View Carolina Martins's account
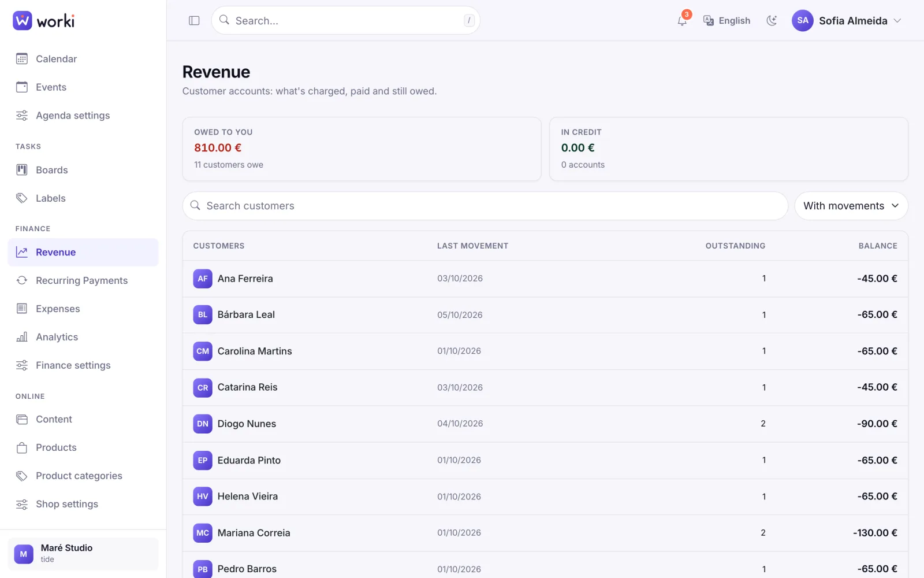This screenshot has height=578, width=924. (545, 351)
